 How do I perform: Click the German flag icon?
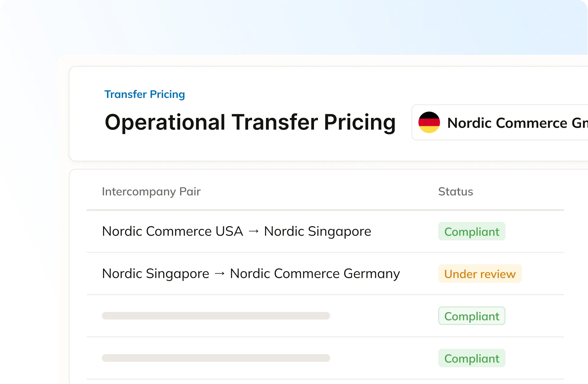click(x=429, y=123)
